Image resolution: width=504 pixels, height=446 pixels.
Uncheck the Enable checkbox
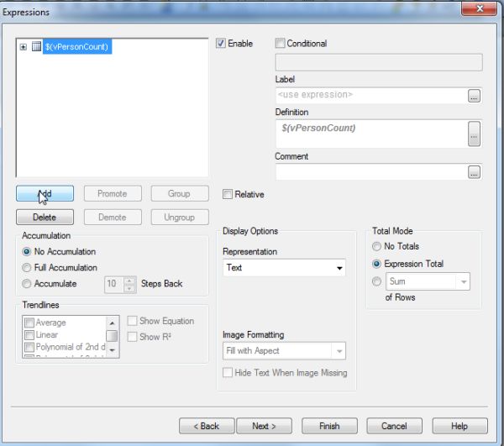click(220, 43)
